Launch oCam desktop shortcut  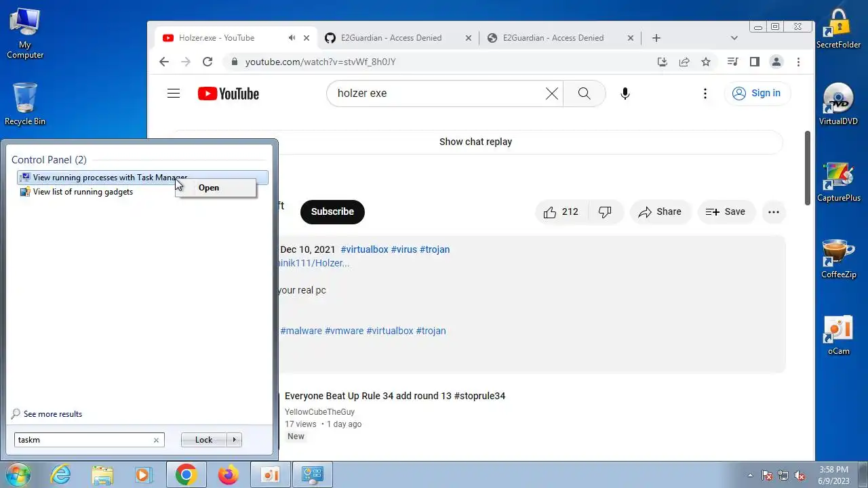tap(838, 335)
